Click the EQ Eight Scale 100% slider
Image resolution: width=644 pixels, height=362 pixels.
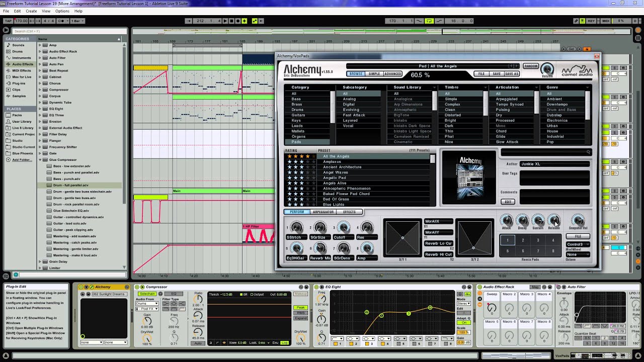click(463, 332)
